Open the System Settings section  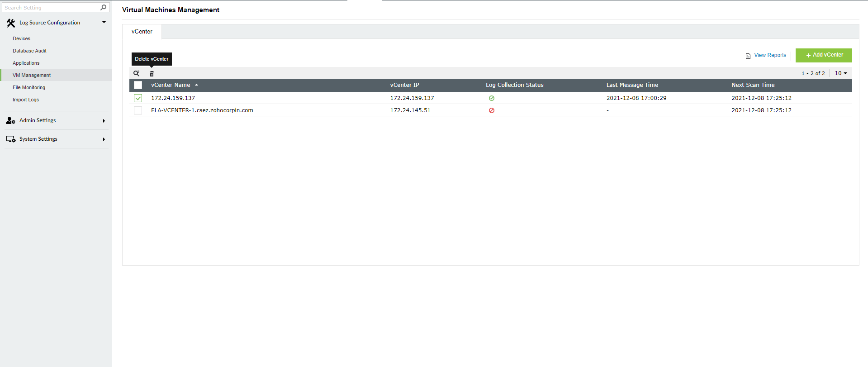pos(38,139)
